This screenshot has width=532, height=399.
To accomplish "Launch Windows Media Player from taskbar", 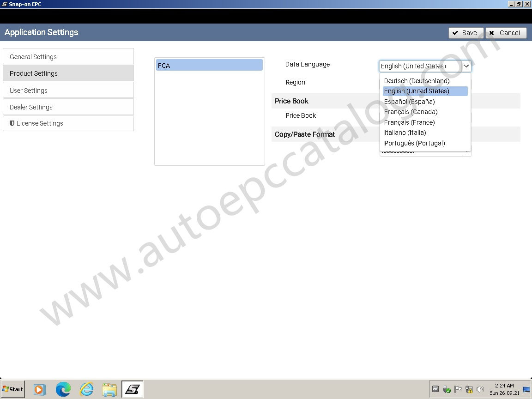I will (x=39, y=389).
